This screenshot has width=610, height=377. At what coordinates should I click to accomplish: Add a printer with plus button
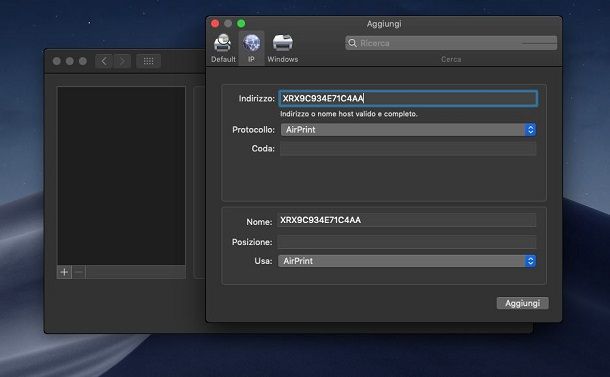pyautogui.click(x=64, y=272)
